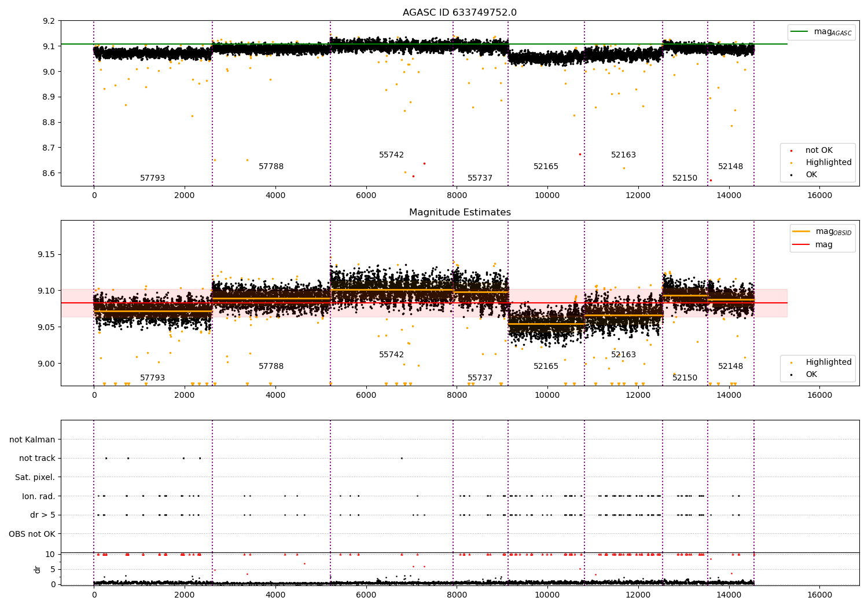Click label 57793 in the Magnitude Estimates panel
Screen dimensions: 868x608
coord(152,378)
